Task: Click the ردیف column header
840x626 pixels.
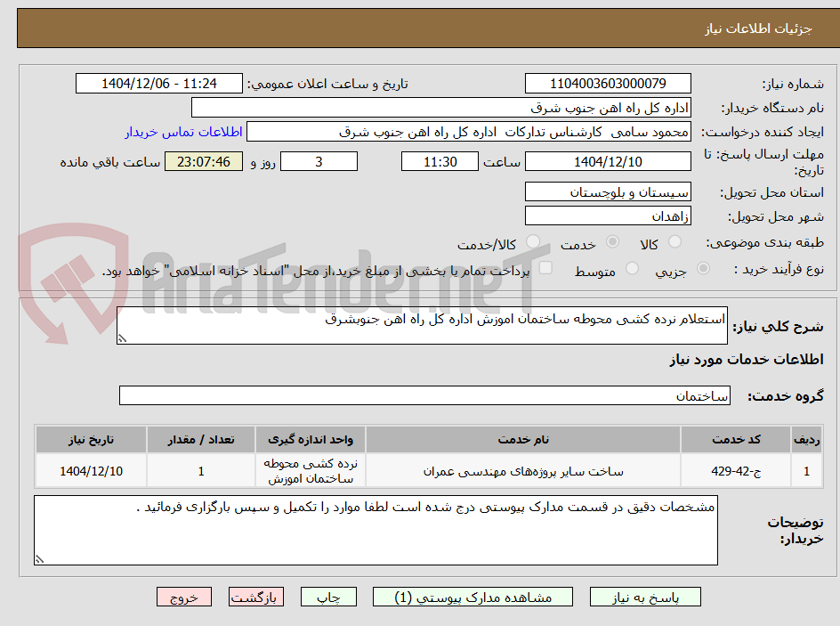Action: [807, 440]
